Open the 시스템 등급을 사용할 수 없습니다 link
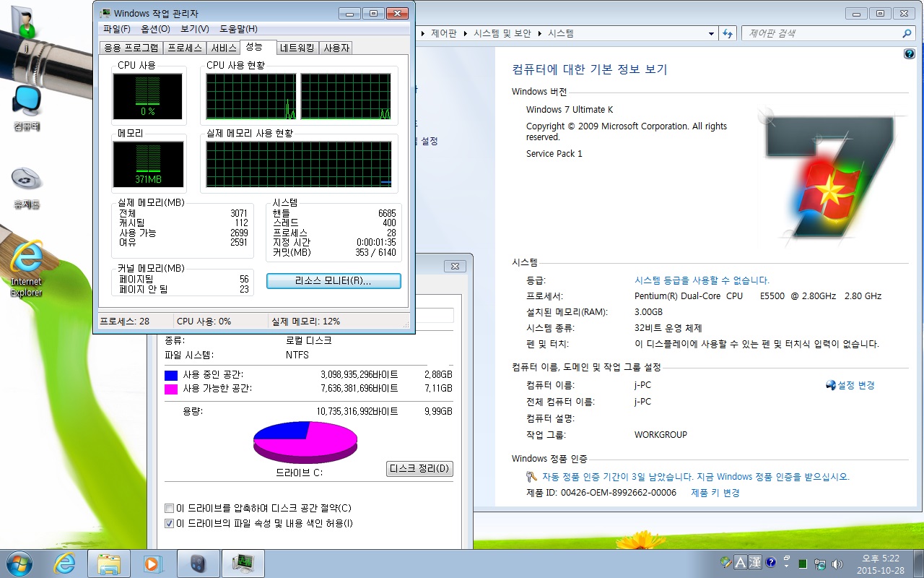924x578 pixels. coord(702,280)
